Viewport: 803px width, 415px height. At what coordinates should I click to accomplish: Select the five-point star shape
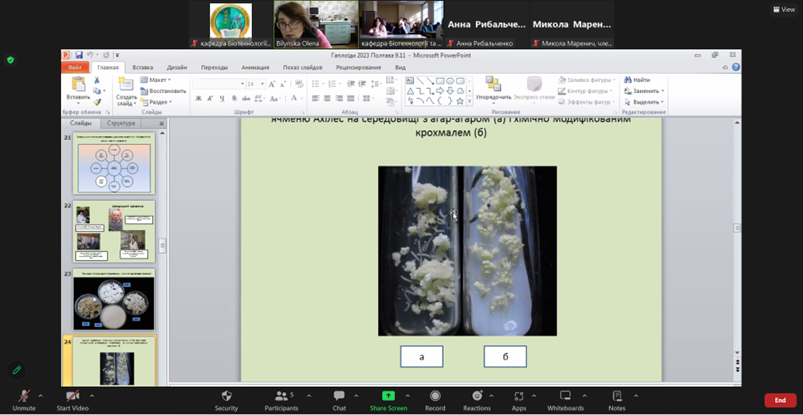460,101
